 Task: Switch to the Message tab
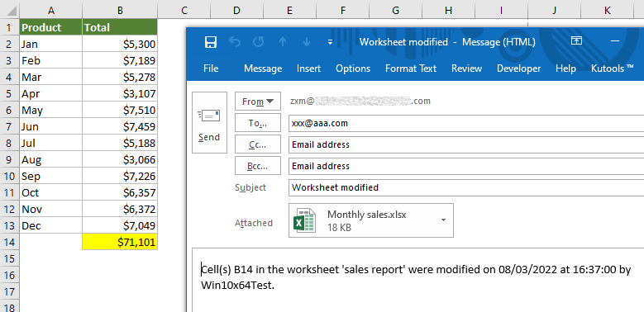[263, 69]
